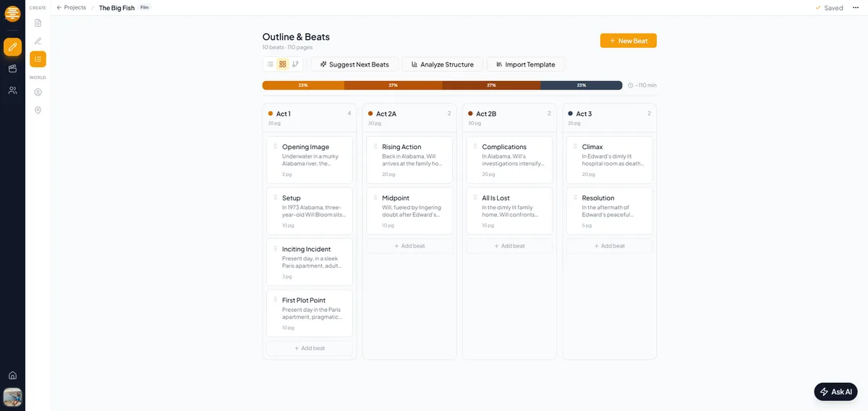Add a beat under Act 2A column
Viewport: 868px width, 411px height.
(409, 246)
